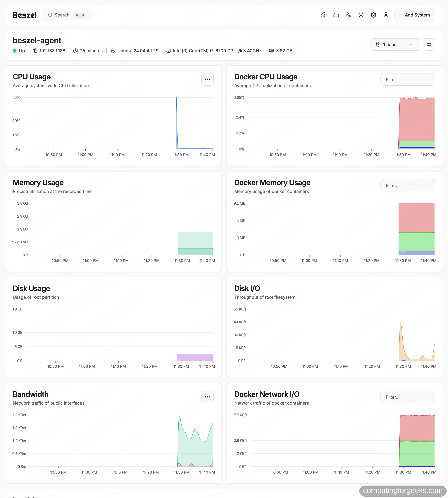Click the Add System button
The width and height of the screenshot is (448, 498).
coord(415,15)
